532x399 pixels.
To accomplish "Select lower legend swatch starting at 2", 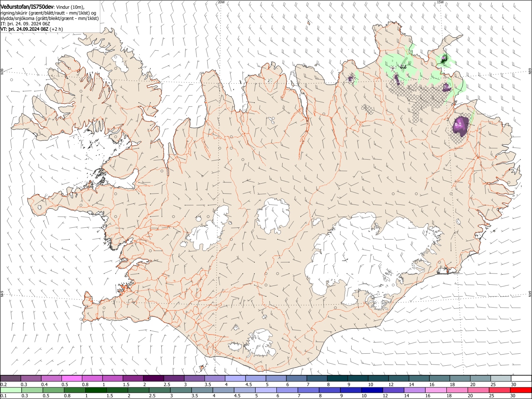I will 138,390.
